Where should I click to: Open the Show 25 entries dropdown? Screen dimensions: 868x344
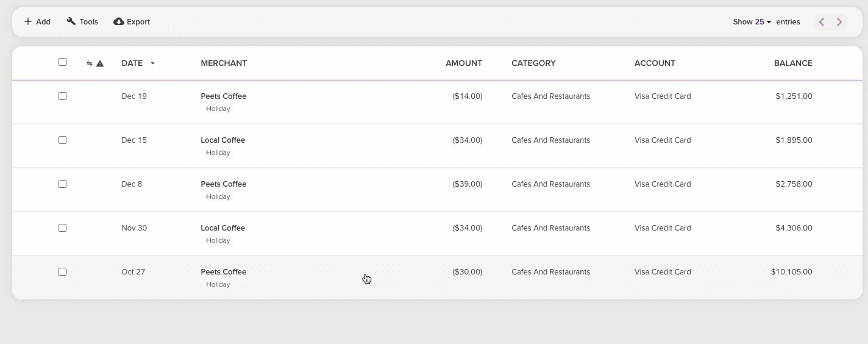(x=759, y=22)
